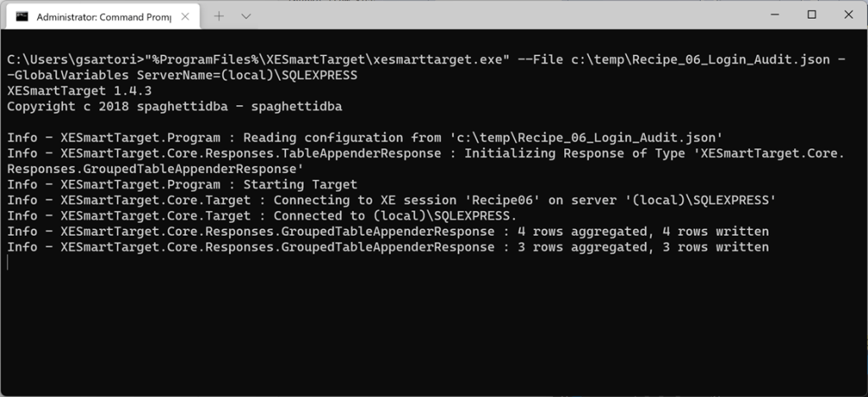Click the 'Connected to (local)\SQLEXPRESS' log line
The image size is (868, 397).
(262, 215)
